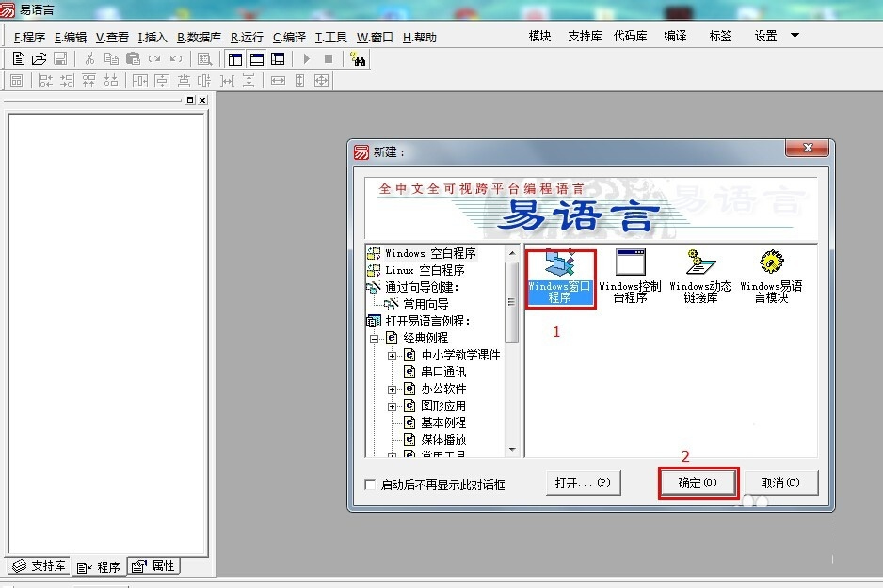Click the binoculars search icon

[358, 58]
